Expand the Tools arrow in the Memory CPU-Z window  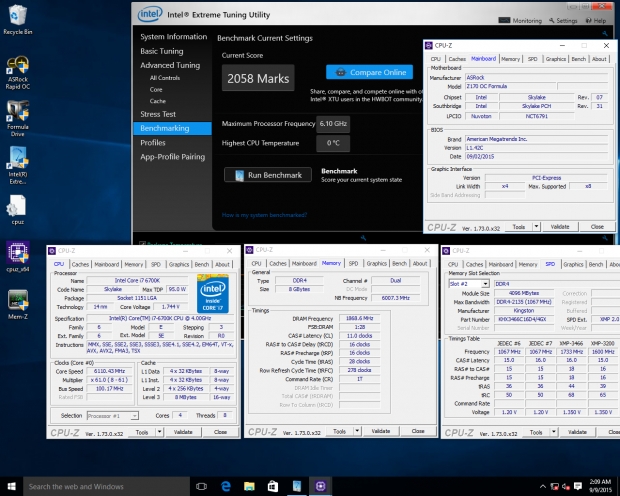357,431
